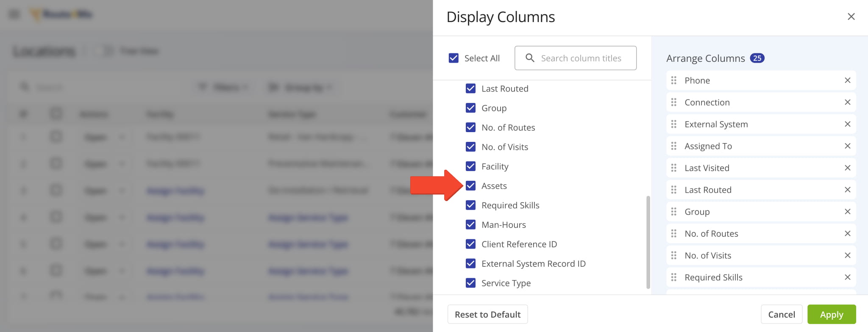Grab the Assigned To drag handle
Screen dimensions: 868x332
[674, 146]
